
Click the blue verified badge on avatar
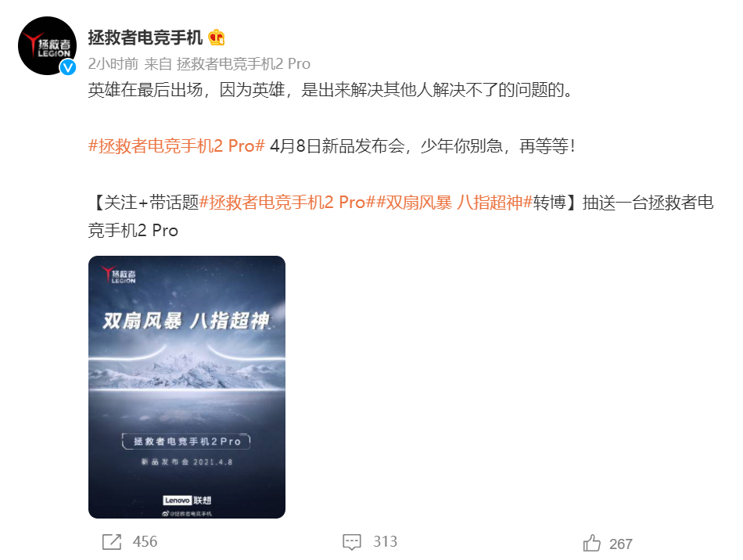point(68,67)
